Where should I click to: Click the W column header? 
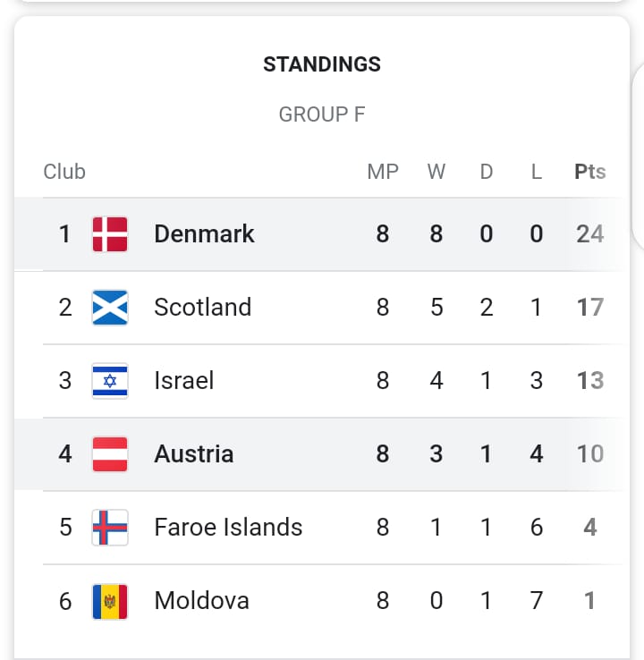[436, 172]
